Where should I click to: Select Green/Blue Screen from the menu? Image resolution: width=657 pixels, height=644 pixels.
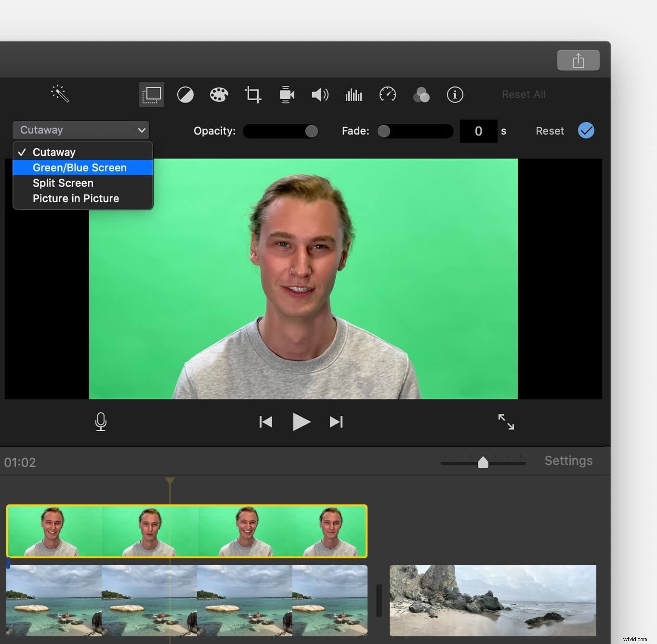(79, 167)
